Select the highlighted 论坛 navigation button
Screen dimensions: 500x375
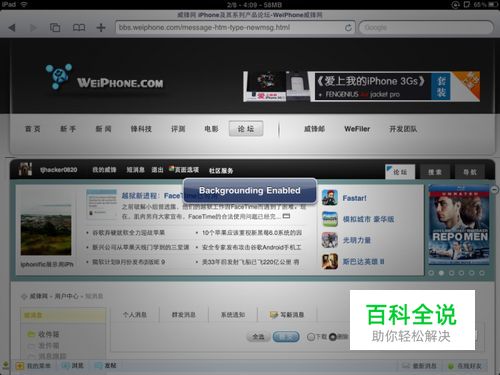pyautogui.click(x=246, y=129)
